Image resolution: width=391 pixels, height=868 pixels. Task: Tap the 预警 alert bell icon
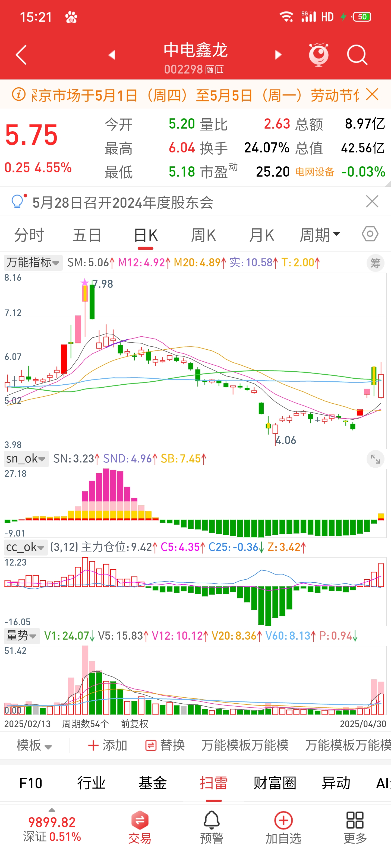coord(212,828)
